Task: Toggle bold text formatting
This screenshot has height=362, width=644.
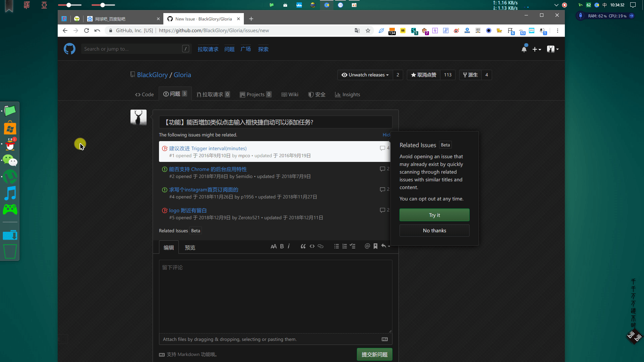Action: point(282,246)
